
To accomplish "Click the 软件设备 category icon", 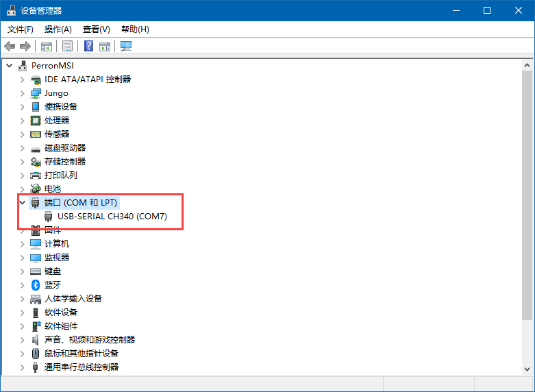I will point(36,313).
